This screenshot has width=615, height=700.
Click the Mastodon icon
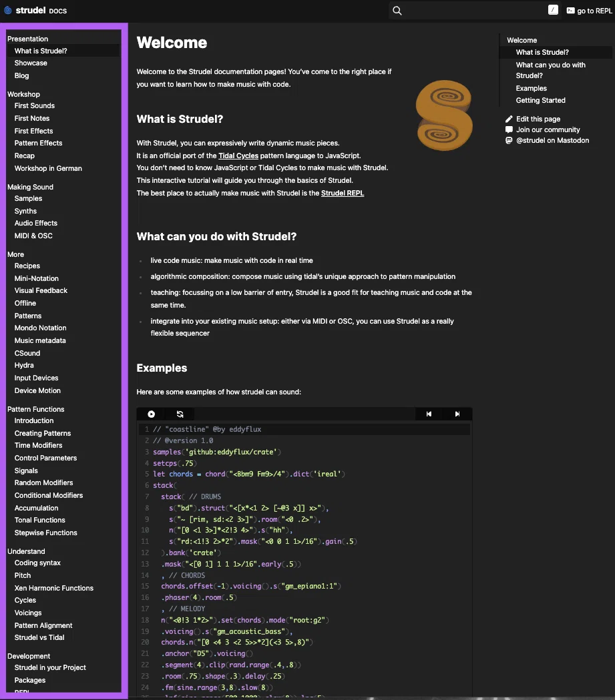click(509, 140)
